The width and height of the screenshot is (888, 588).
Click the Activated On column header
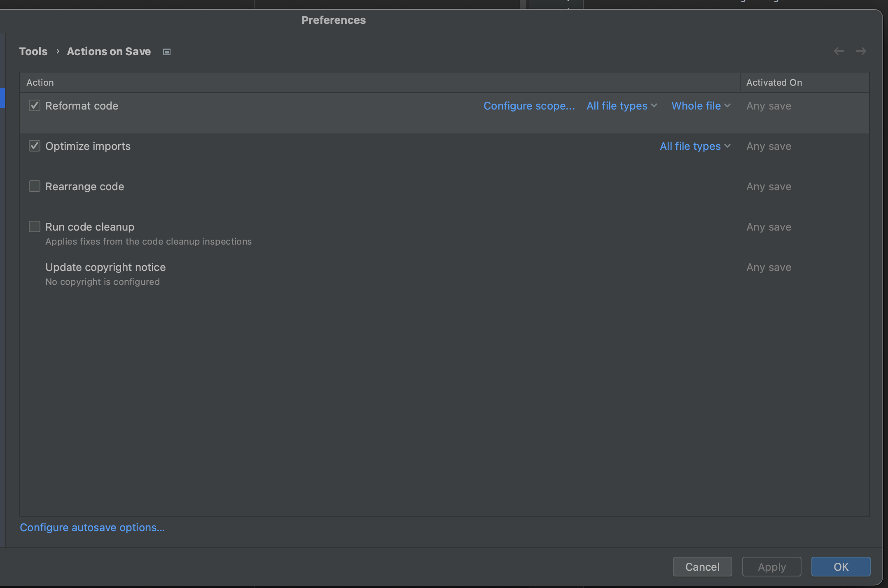point(774,82)
